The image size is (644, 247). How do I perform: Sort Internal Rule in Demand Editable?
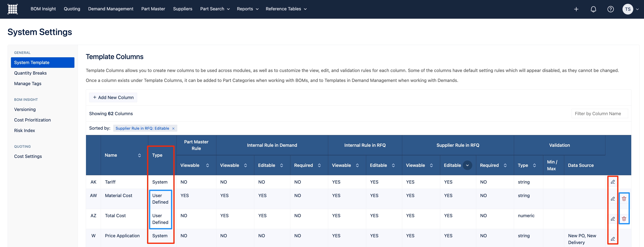(281, 165)
